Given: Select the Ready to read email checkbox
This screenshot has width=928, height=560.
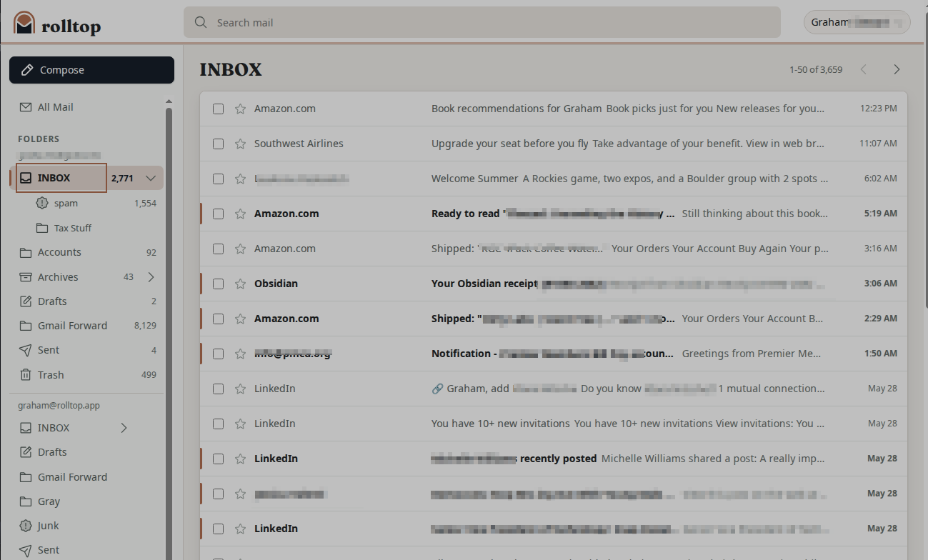Looking at the screenshot, I should coord(219,214).
